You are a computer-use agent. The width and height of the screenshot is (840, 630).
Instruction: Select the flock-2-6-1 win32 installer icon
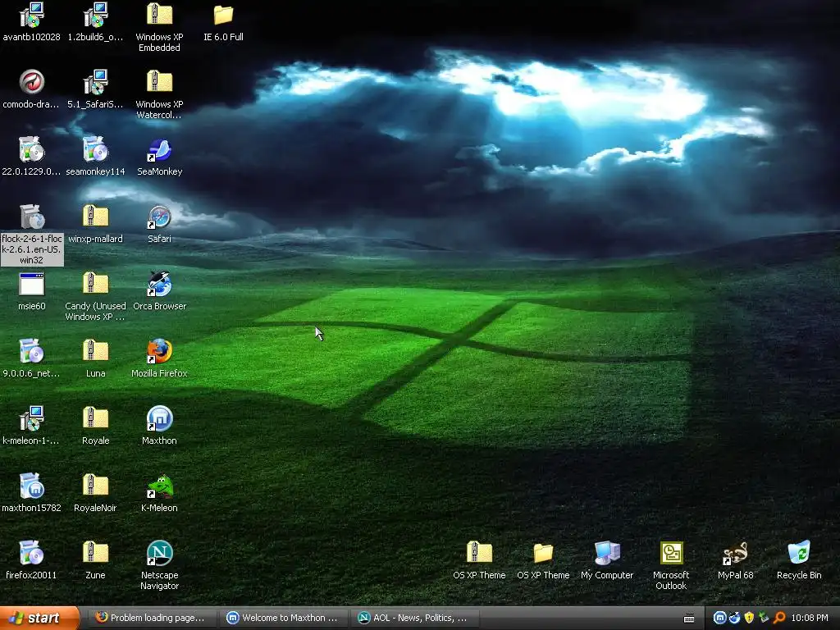(x=32, y=217)
